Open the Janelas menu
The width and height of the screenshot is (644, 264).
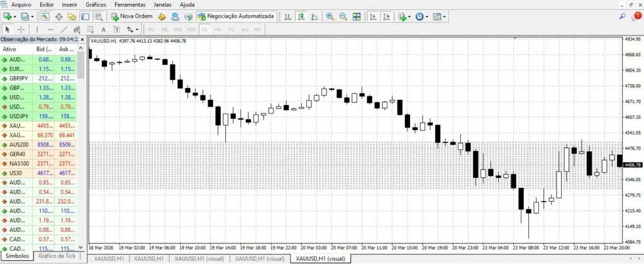coord(163,4)
